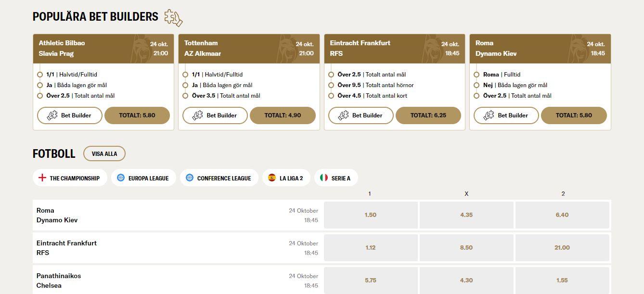Open Bet Builder for Tottenham vs AZ Alkmaar

pos(215,115)
